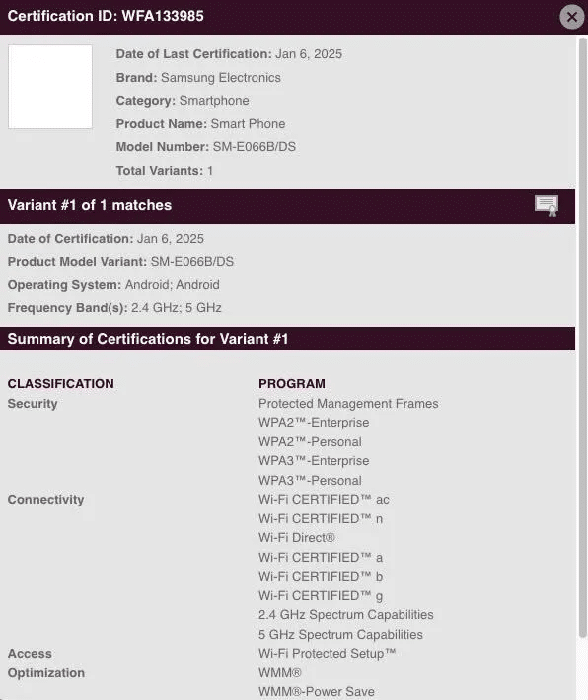Click the blank product image thumbnail

[x=50, y=87]
